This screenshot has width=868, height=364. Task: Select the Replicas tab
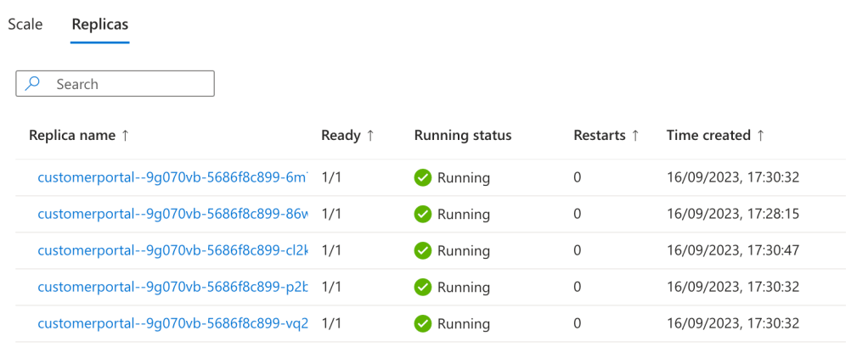(100, 25)
